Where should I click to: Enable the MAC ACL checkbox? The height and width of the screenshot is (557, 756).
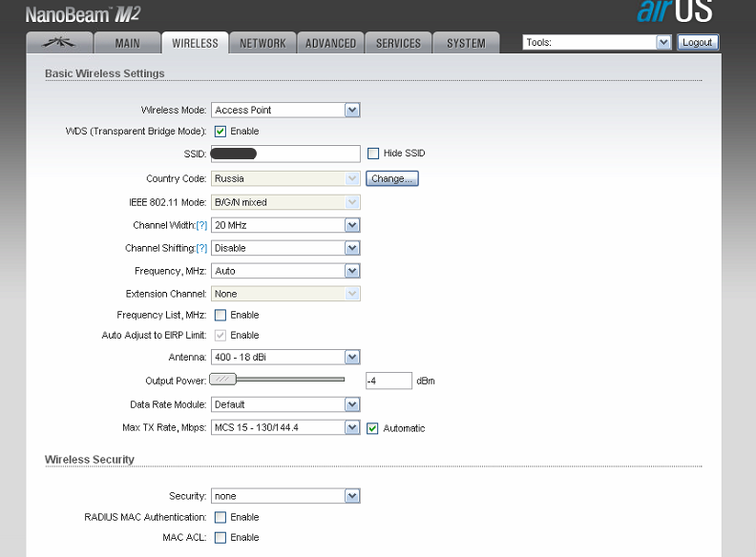[220, 538]
